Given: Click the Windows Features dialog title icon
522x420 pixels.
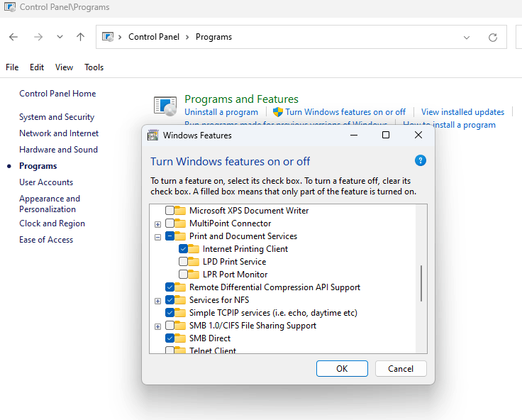Looking at the screenshot, I should click(x=152, y=136).
